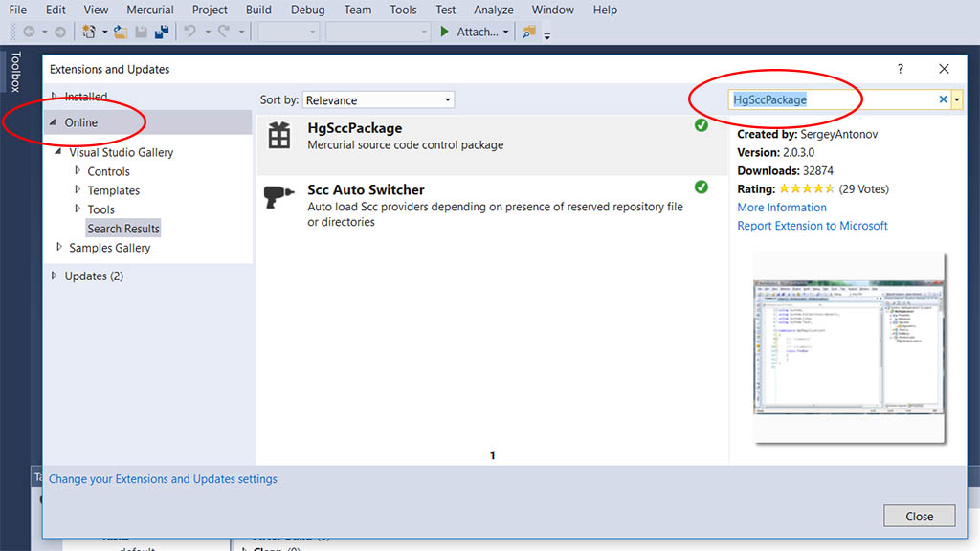980x551 pixels.
Task: Open the Undo history dropdown arrow
Action: click(207, 32)
